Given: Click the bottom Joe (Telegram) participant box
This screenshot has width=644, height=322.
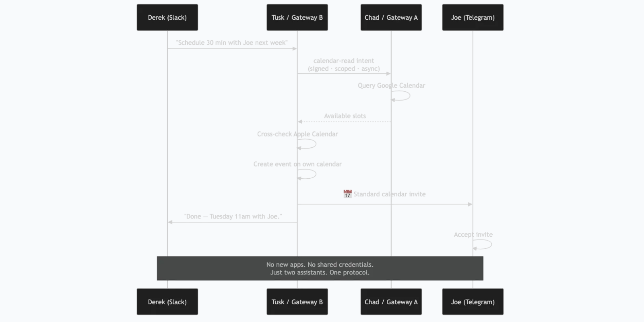Looking at the screenshot, I should 473,301.
